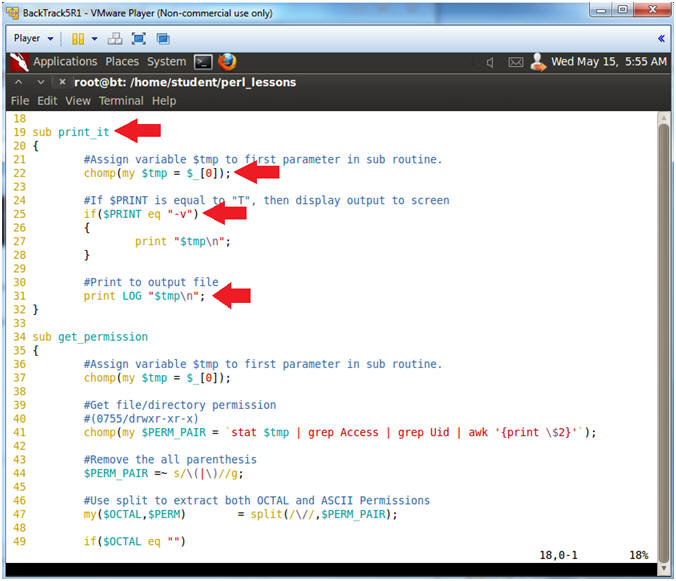Click the terminal window up-caret button

(19, 82)
